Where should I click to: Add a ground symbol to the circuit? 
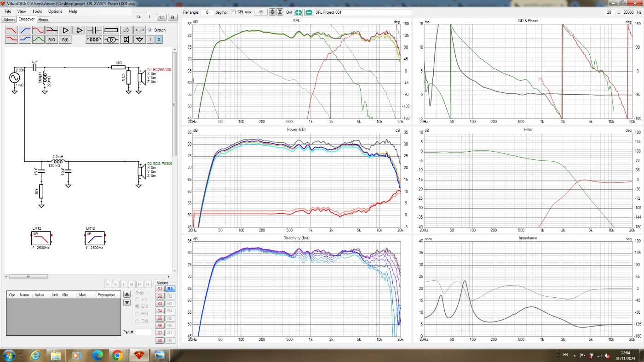pyautogui.click(x=139, y=40)
